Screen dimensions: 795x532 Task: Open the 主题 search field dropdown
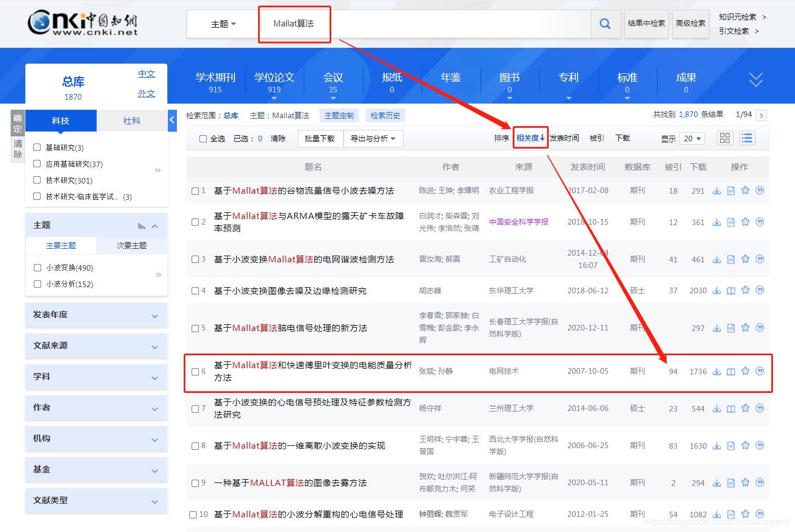tap(222, 24)
